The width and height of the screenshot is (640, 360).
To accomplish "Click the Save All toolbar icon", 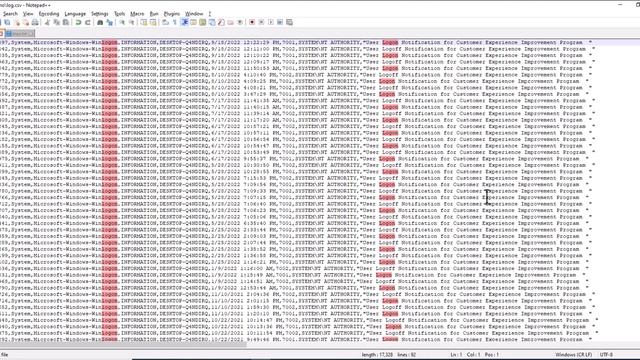I will coord(7,22).
